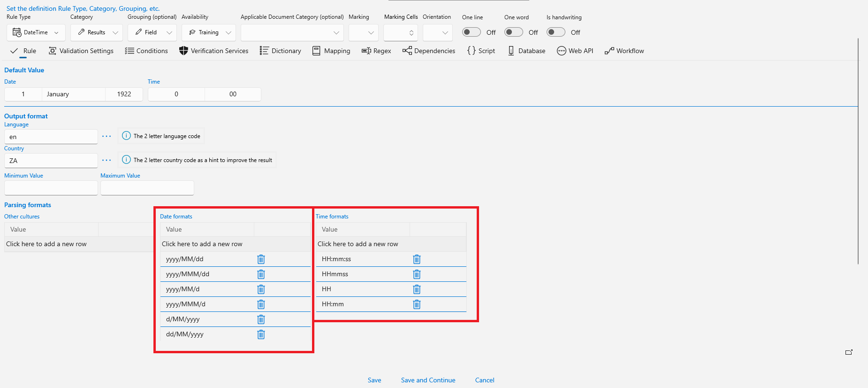Click the default year 1922 field
Screen dimensions: 868x388
click(x=124, y=94)
